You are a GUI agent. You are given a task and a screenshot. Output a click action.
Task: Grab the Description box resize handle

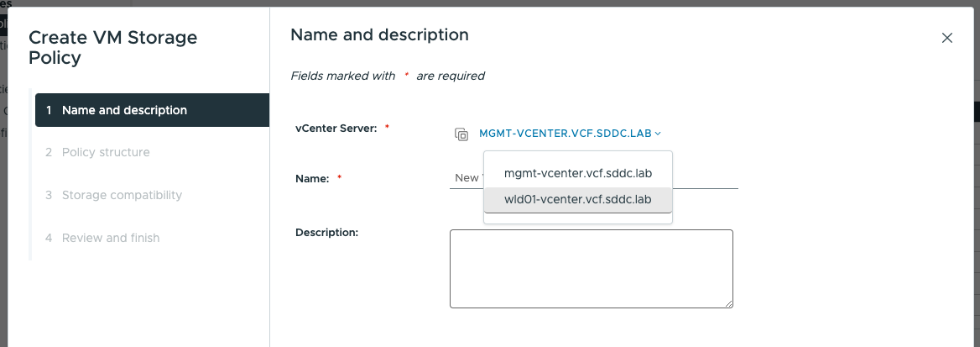(x=728, y=303)
